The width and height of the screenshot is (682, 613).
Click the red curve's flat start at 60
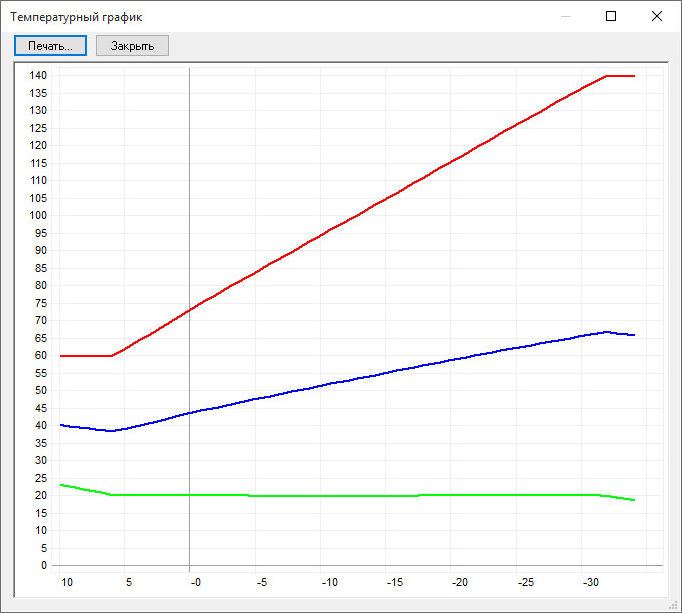[85, 355]
